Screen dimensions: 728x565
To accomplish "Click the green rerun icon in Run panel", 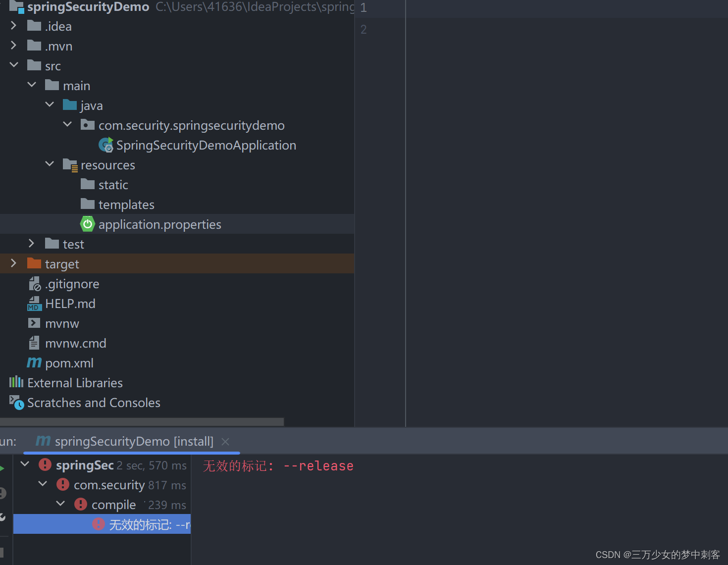I will coord(2,468).
